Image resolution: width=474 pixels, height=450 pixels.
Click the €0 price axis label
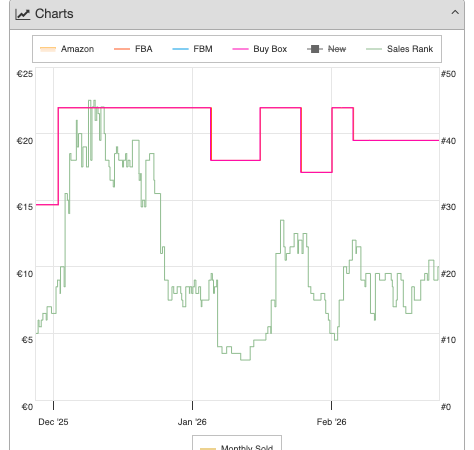(27, 407)
